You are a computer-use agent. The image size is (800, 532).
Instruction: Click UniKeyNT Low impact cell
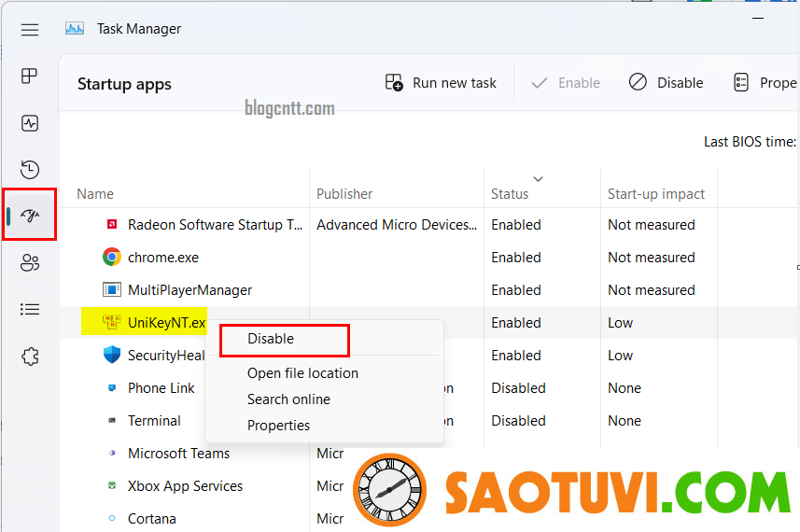pos(620,323)
